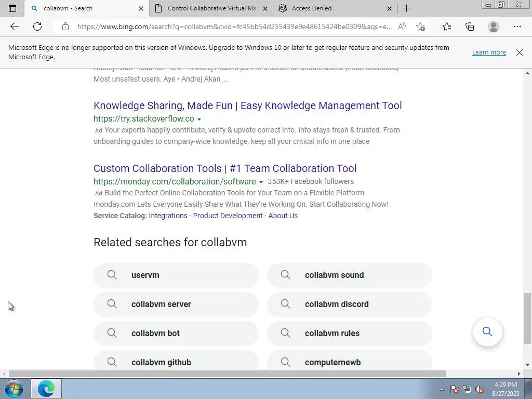
Task: Click the horizontal scrollbar left arrow
Action: pos(4,374)
